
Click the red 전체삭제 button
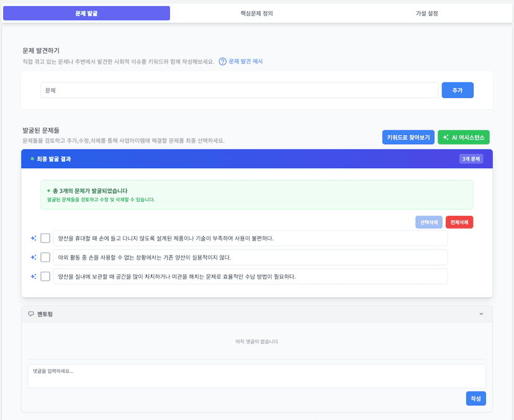coord(459,222)
